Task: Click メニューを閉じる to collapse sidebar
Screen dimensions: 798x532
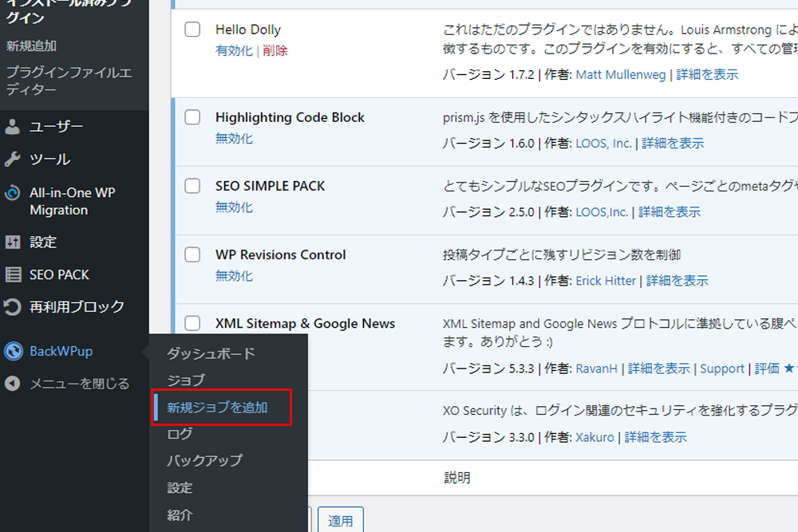Action: [x=80, y=384]
